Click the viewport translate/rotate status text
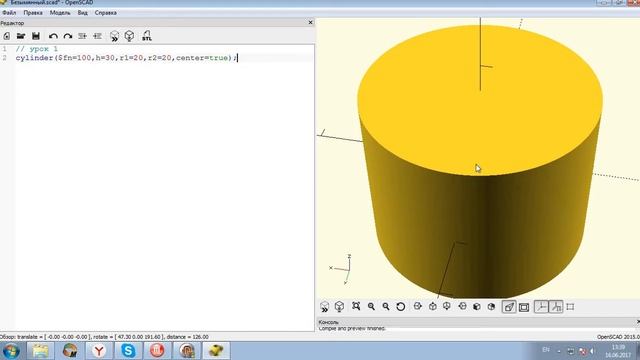Viewport: 640px width, 360px height. [x=104, y=337]
